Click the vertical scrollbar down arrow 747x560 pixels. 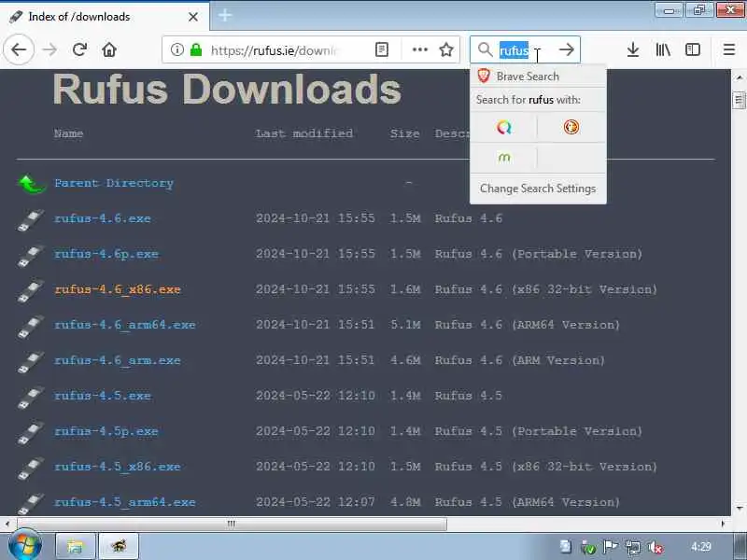click(x=740, y=508)
